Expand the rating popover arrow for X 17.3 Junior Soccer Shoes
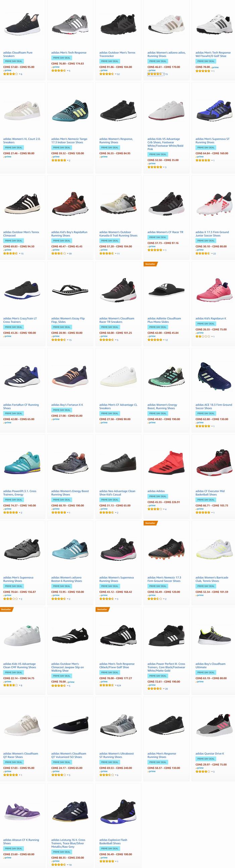 point(212,253)
